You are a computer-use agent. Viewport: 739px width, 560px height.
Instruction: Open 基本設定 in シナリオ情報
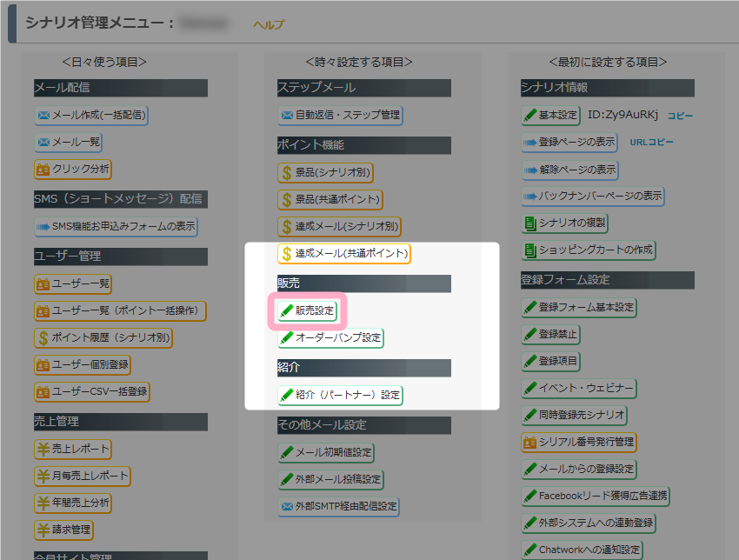(550, 115)
